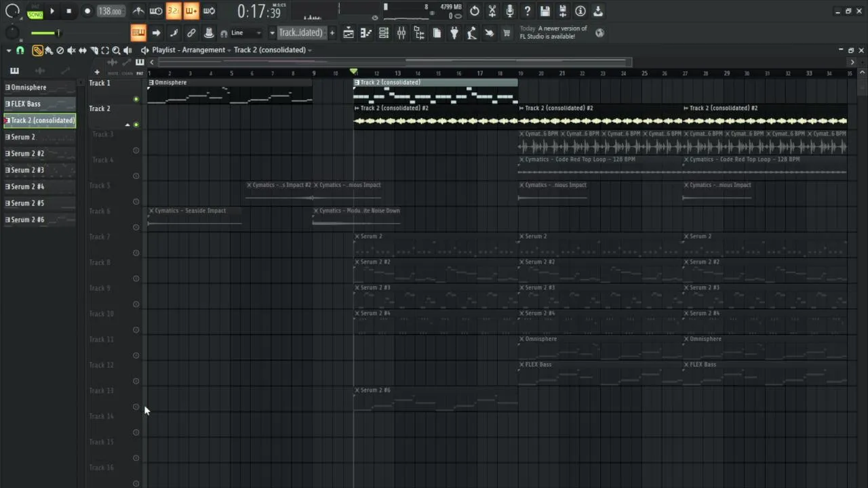Open FL Studio news globe link
Screen dimensions: 868x488
[600, 32]
